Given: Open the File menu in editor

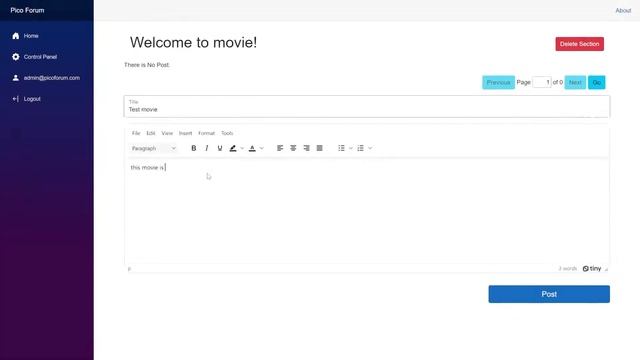Looking at the screenshot, I should (136, 133).
